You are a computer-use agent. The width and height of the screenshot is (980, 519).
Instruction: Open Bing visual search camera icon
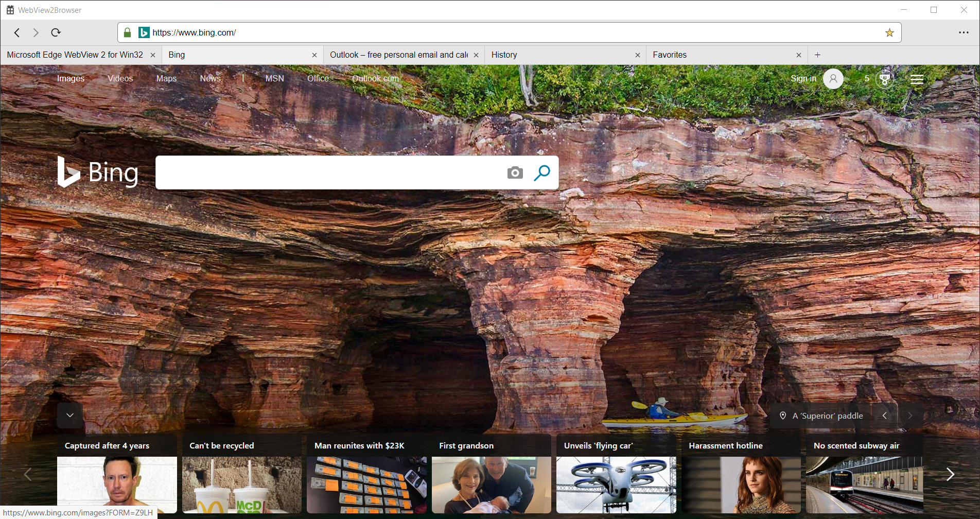[514, 173]
